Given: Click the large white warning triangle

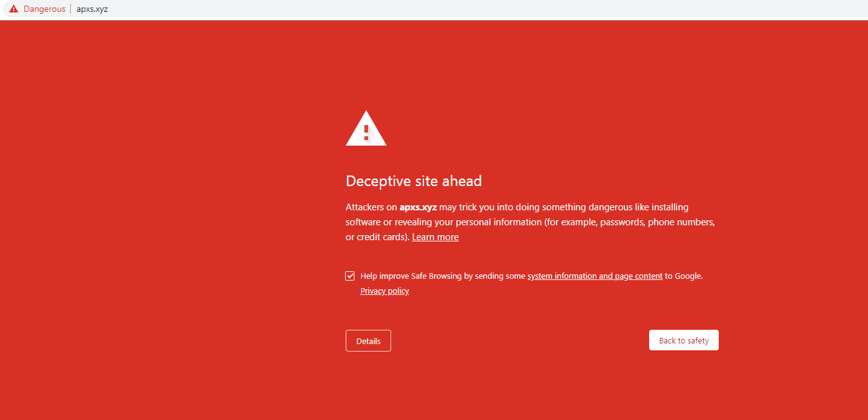Looking at the screenshot, I should pyautogui.click(x=366, y=129).
